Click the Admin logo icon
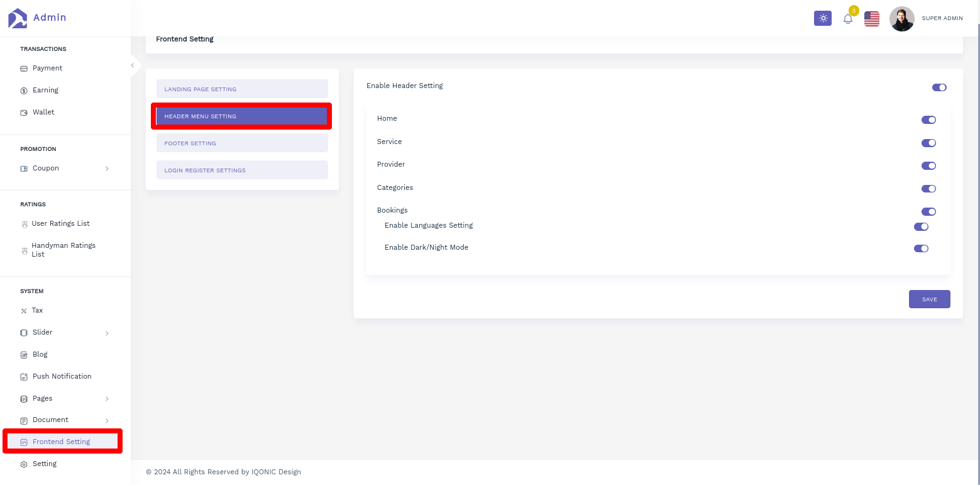 coord(18,18)
